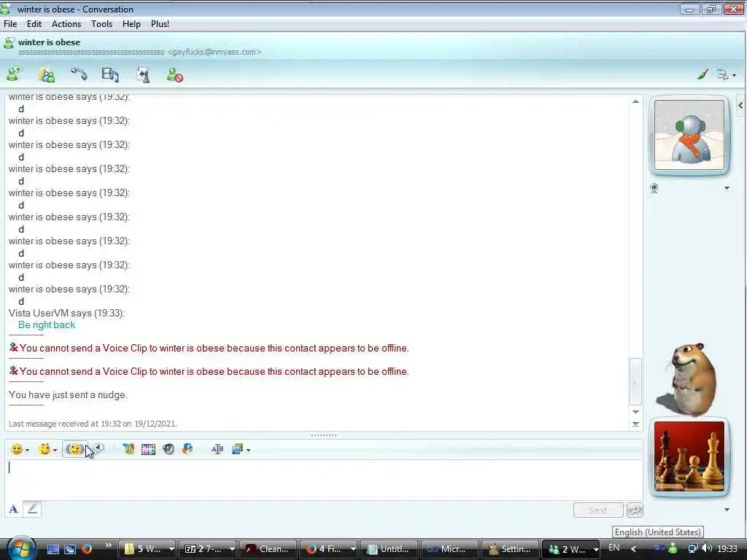
Task: Expand my display picture options arrow
Action: [727, 510]
